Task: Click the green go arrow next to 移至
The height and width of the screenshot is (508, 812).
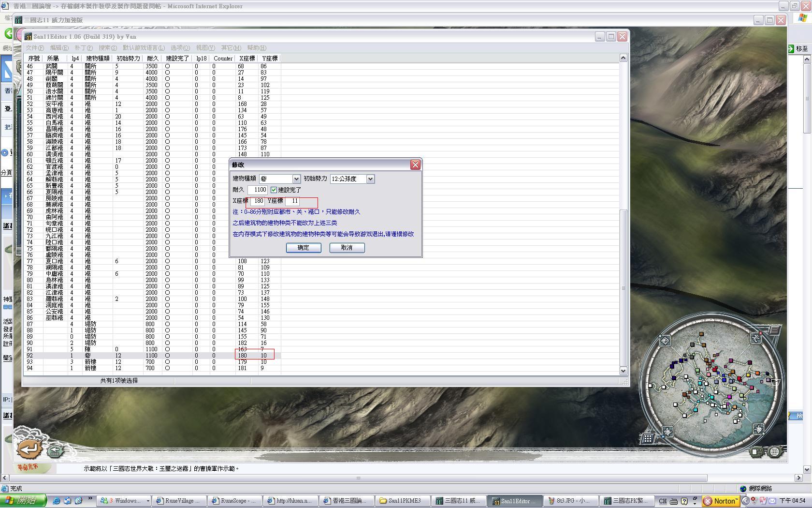Action: coord(791,48)
